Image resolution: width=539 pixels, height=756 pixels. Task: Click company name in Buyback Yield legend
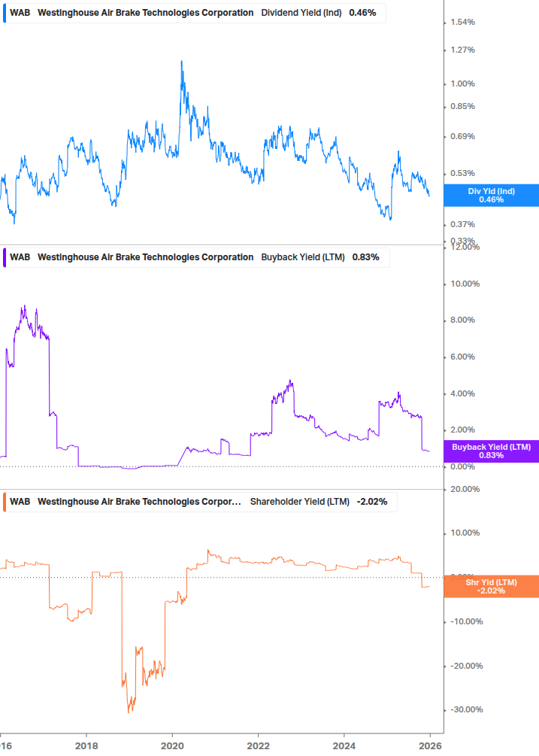tap(146, 257)
